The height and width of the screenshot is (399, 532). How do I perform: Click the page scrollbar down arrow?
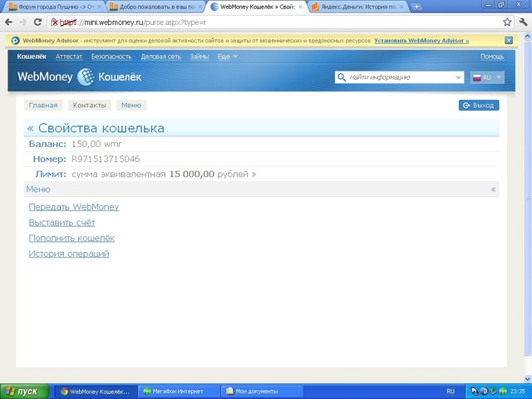tap(528, 378)
